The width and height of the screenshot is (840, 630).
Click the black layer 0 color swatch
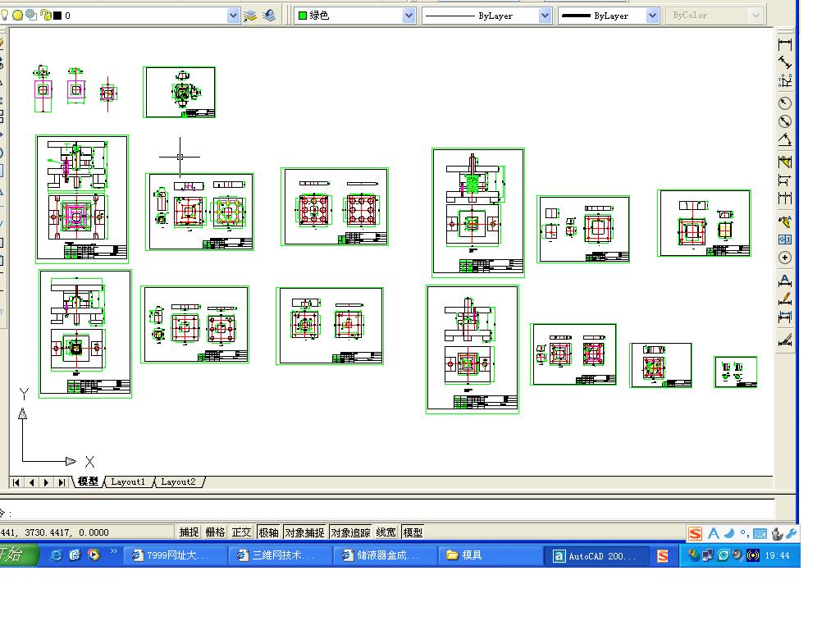pos(57,16)
